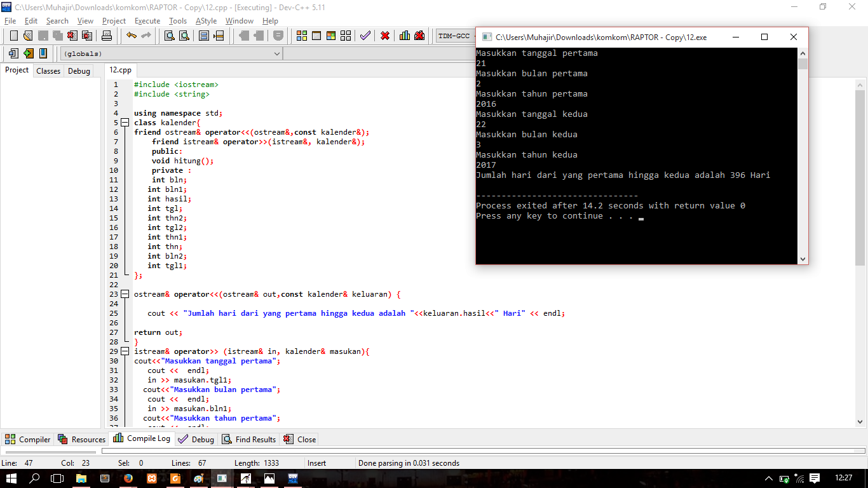Click the 'void hitung();' code line
The image size is (868, 488).
tap(182, 161)
